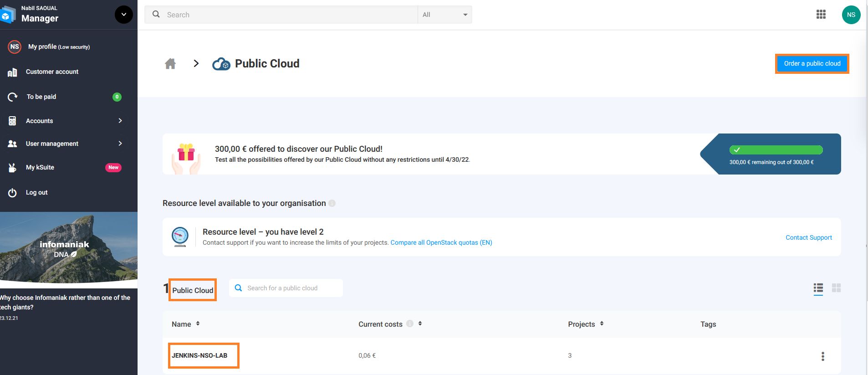Viewport: 868px width, 375px height.
Task: Open My profile from sidebar
Action: click(x=59, y=46)
